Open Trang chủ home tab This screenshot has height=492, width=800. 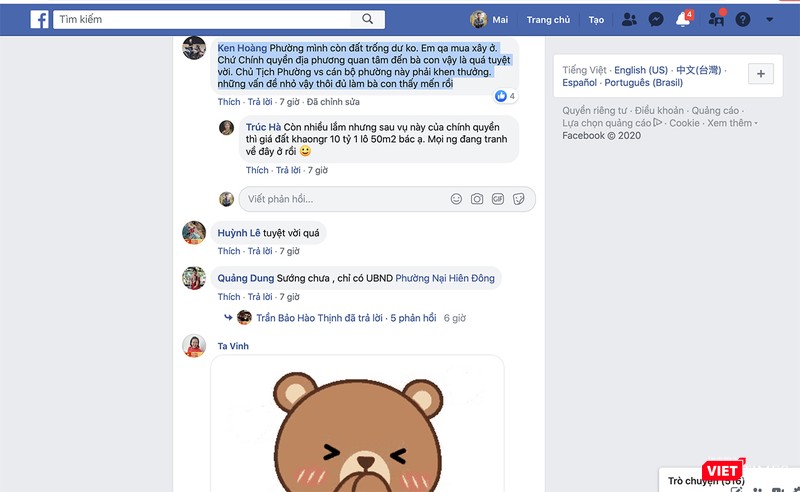pos(548,20)
